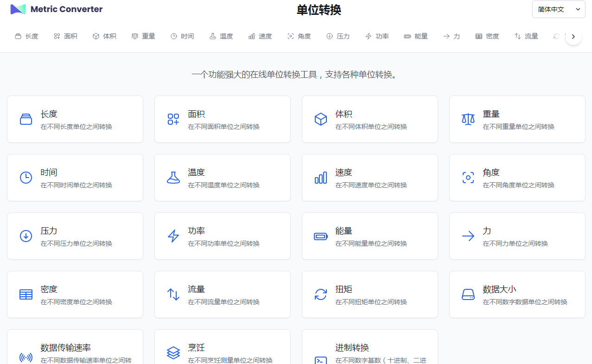This screenshot has width=592, height=364.
Task: Select 长度 in the top navigation bar
Action: click(27, 36)
